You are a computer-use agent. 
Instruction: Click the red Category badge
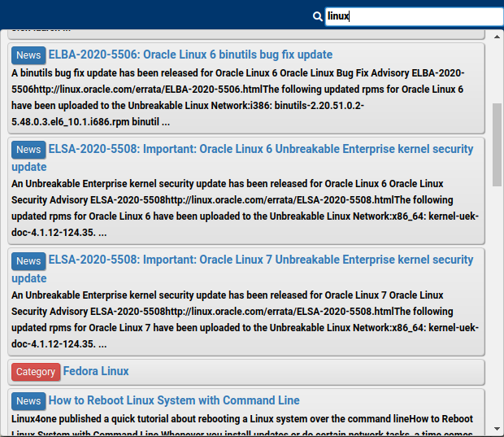pos(36,372)
